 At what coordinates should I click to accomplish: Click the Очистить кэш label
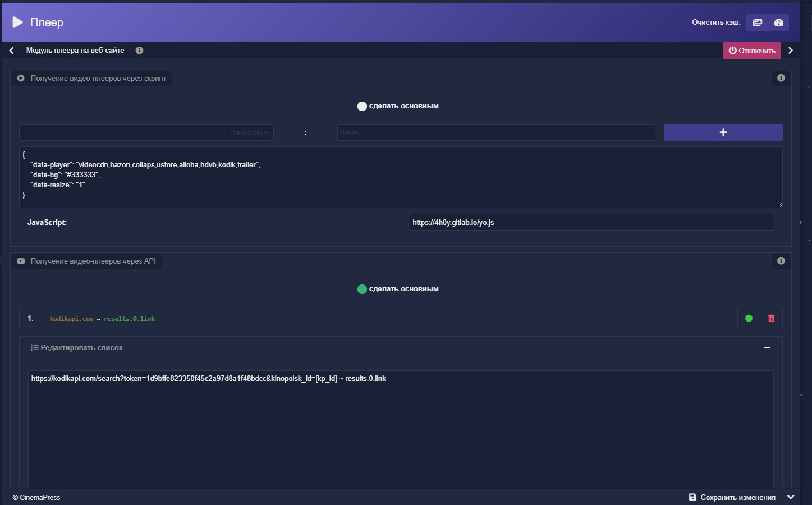[716, 22]
